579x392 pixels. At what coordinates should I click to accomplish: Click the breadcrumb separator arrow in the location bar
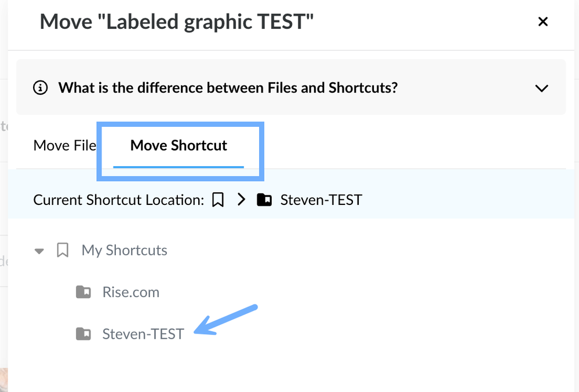pyautogui.click(x=241, y=200)
